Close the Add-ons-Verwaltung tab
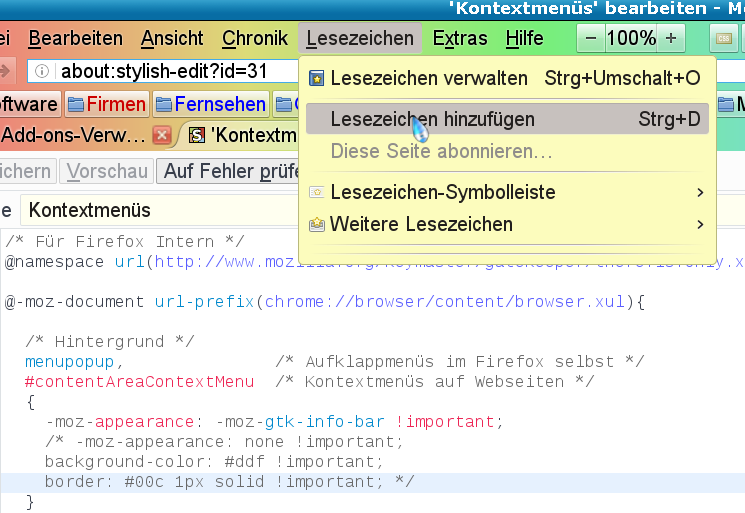 [x=161, y=135]
